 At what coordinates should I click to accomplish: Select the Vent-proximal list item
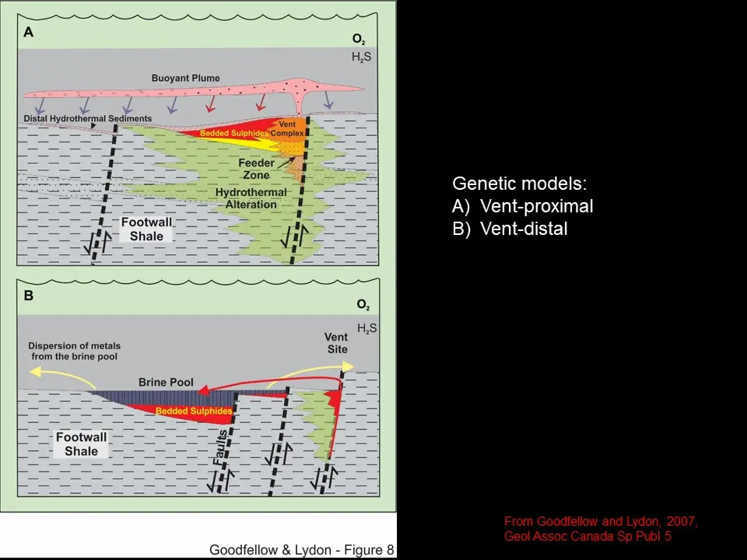click(x=522, y=206)
